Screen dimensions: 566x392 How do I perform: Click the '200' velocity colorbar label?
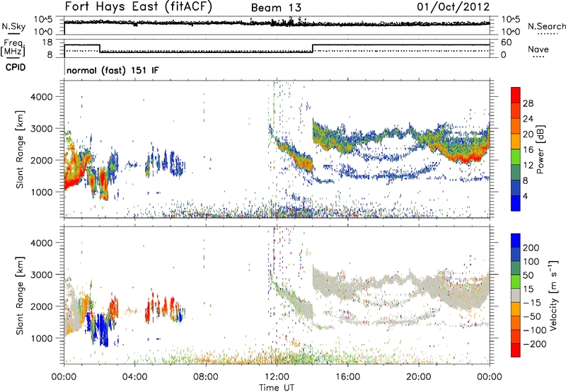(x=531, y=248)
